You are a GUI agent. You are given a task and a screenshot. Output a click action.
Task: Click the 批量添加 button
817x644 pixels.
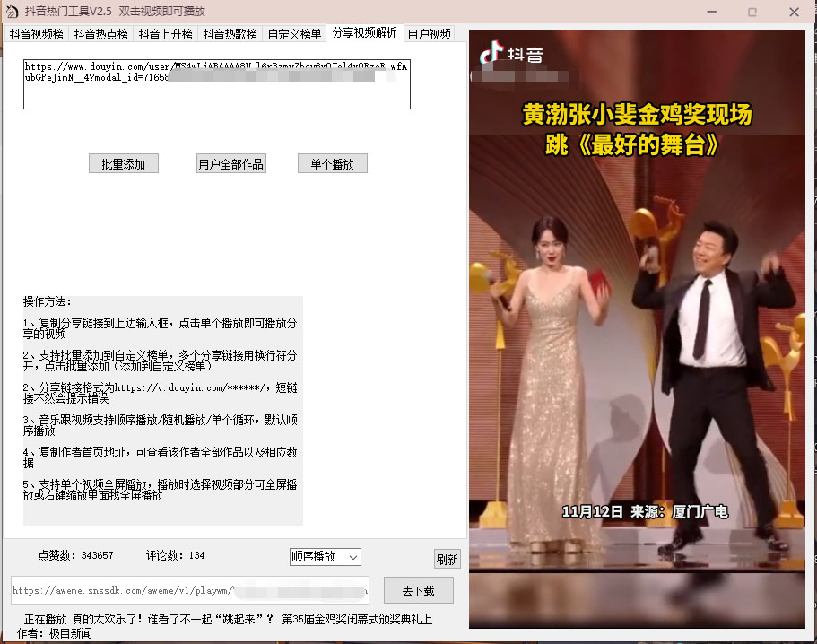click(x=123, y=162)
